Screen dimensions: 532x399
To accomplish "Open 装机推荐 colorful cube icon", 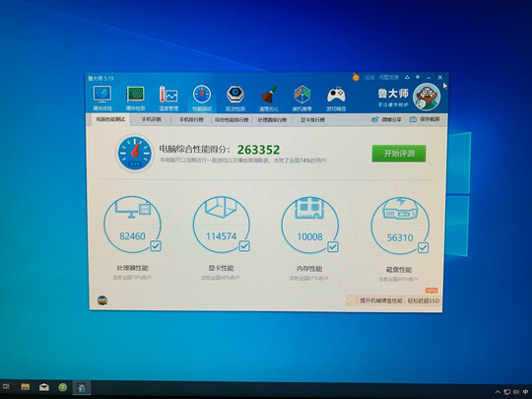I will (302, 99).
